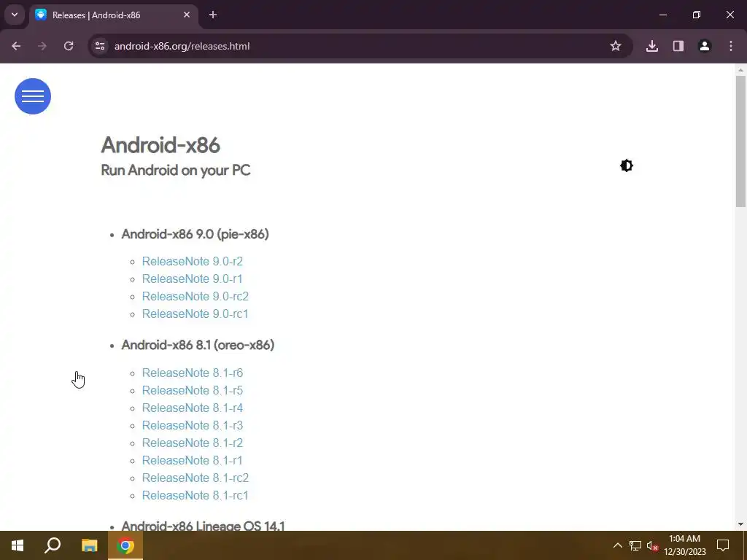Click the muted volume tray icon
Viewport: 747px width, 560px height.
pos(652,545)
